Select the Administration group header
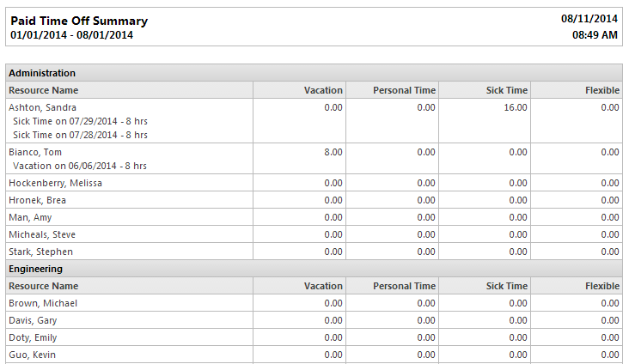Image resolution: width=629 pixels, height=364 pixels. 314,73
